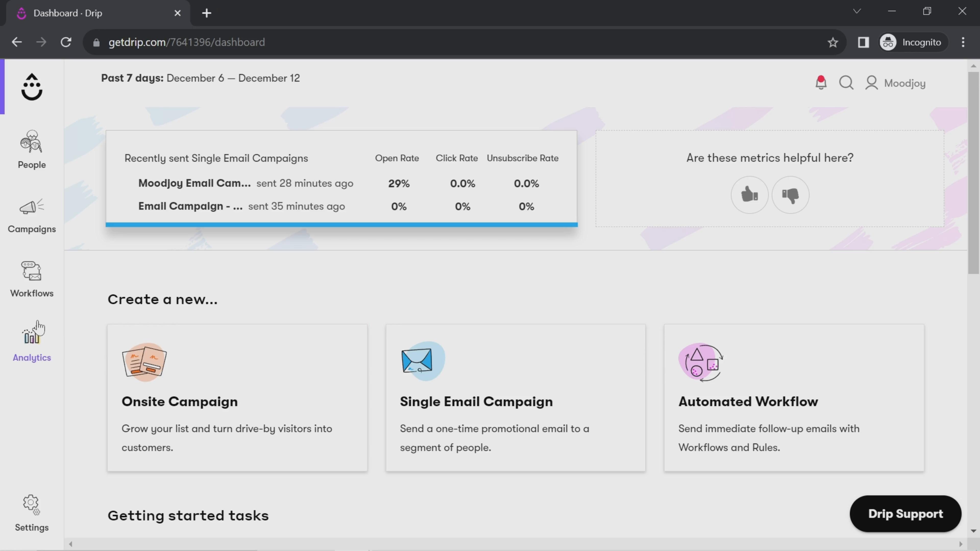The width and height of the screenshot is (980, 551).
Task: Click the Drip logo home icon
Action: pyautogui.click(x=32, y=86)
